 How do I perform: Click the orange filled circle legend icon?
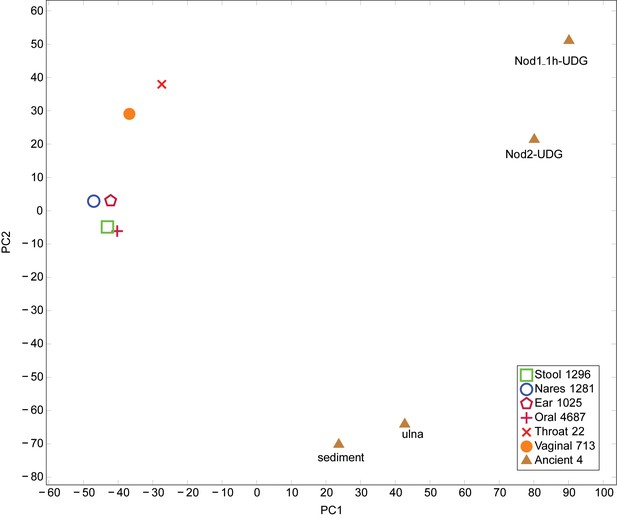[x=526, y=446]
